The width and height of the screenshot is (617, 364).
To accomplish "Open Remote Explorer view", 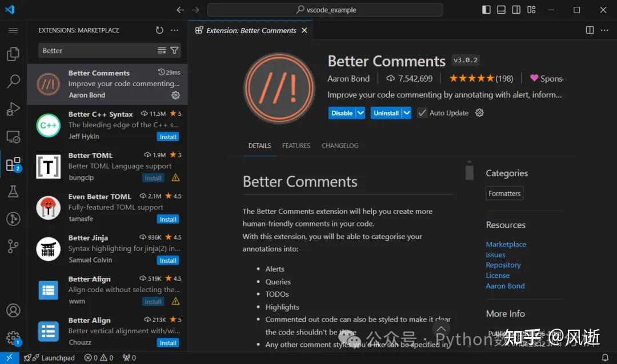I will coord(13,136).
